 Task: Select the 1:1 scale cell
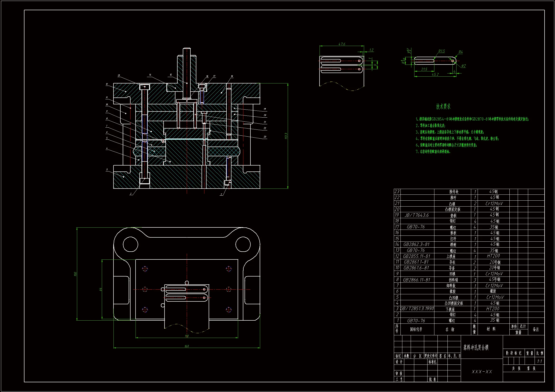tap(539, 361)
